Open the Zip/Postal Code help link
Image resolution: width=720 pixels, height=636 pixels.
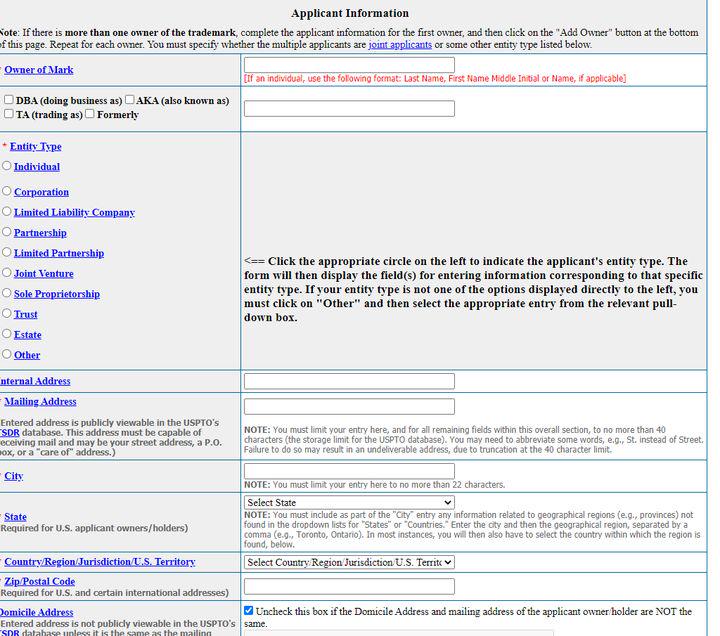tap(39, 581)
